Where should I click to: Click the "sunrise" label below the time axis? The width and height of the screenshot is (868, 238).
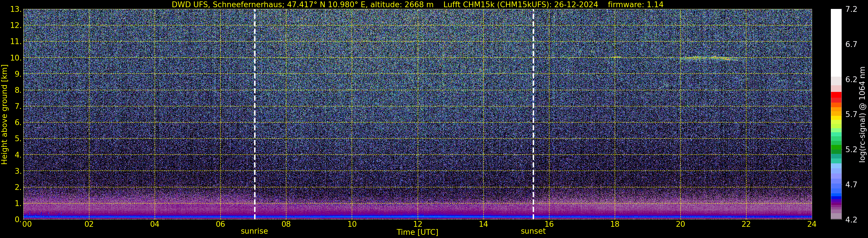pos(254,231)
